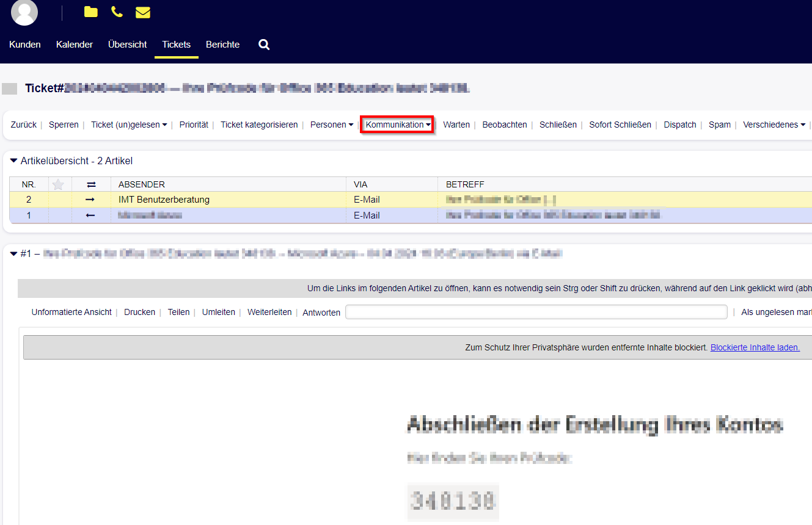Open the Verschiedenes dropdown

tap(774, 125)
